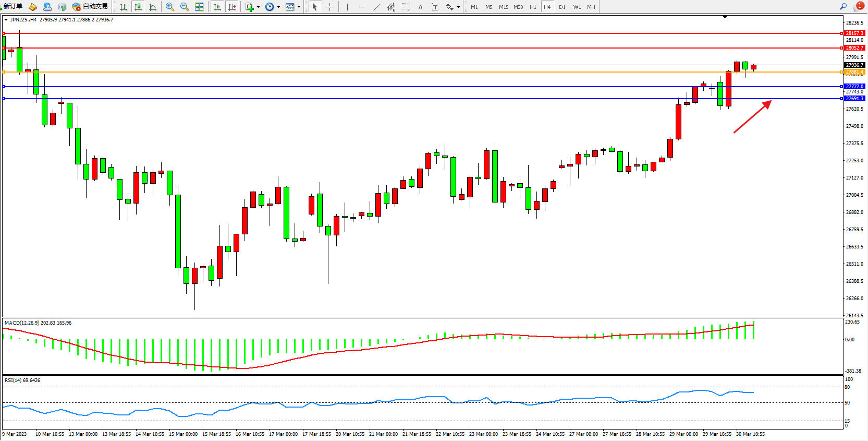Click the 自动交易 auto trading button
The width and height of the screenshot is (868, 441).
(90, 6)
